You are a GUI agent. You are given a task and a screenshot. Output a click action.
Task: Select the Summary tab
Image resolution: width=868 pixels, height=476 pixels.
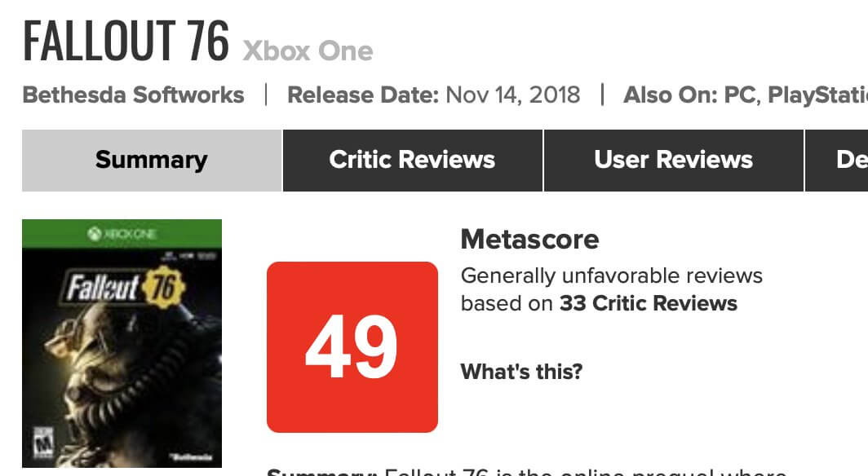tap(152, 160)
